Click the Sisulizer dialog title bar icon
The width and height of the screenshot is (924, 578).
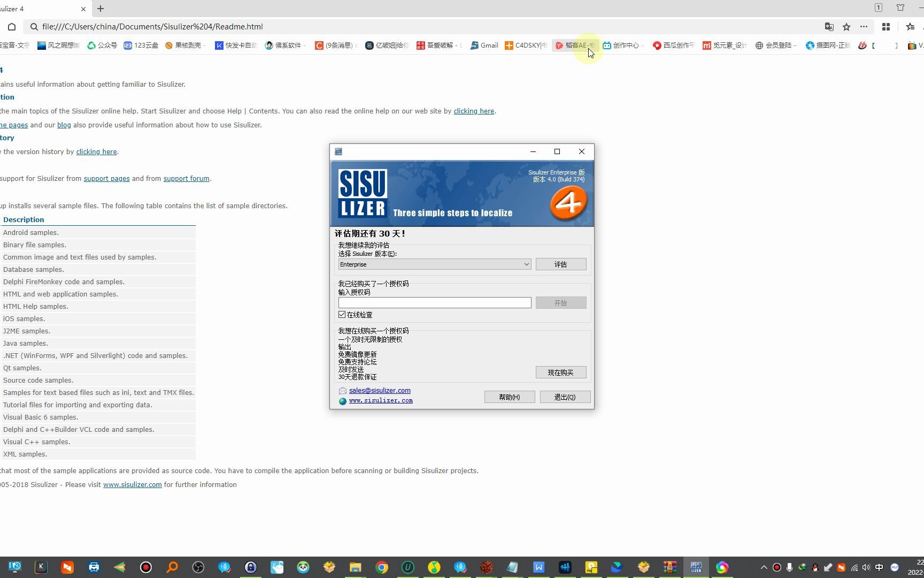pyautogui.click(x=338, y=151)
